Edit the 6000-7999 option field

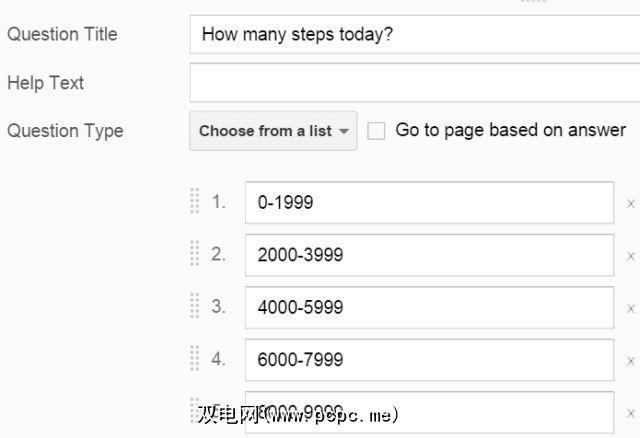click(429, 359)
